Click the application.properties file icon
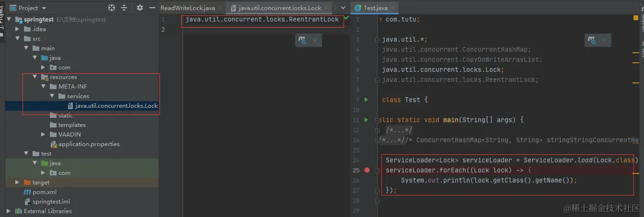644x217 pixels. (54, 144)
